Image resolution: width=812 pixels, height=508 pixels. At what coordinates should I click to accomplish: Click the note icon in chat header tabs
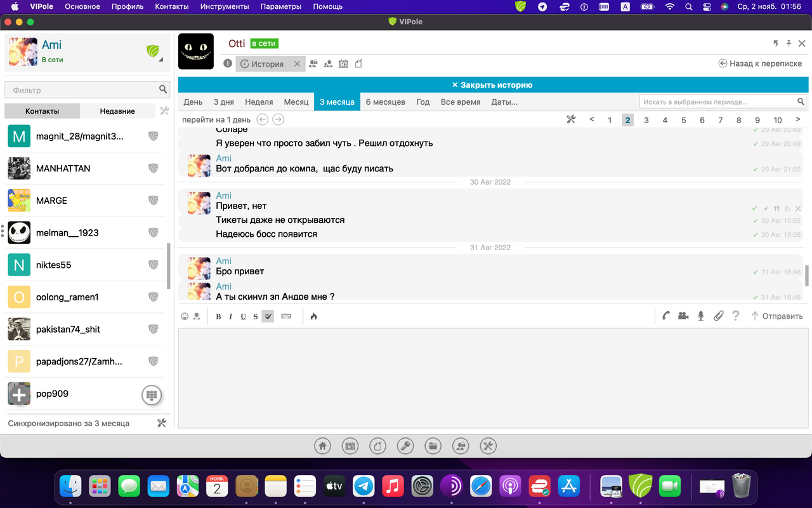coord(358,63)
